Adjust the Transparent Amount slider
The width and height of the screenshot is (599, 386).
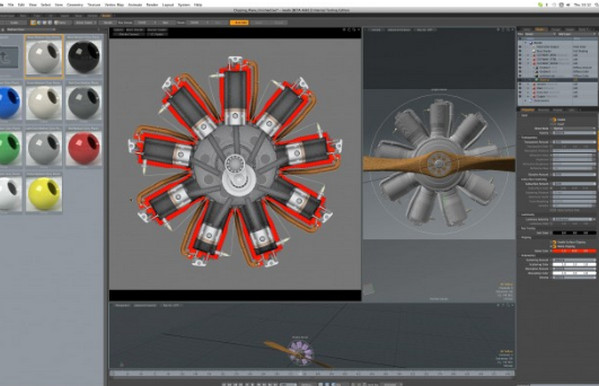point(574,142)
